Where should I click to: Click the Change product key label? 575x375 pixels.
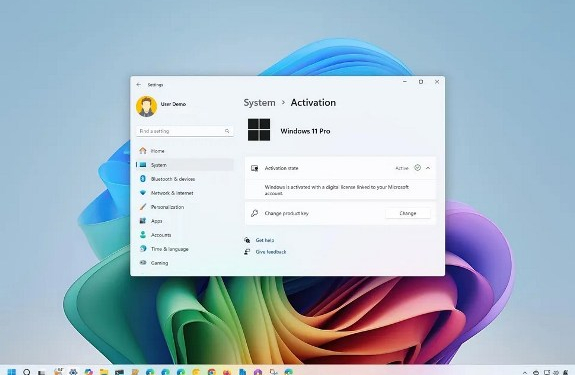(x=286, y=213)
